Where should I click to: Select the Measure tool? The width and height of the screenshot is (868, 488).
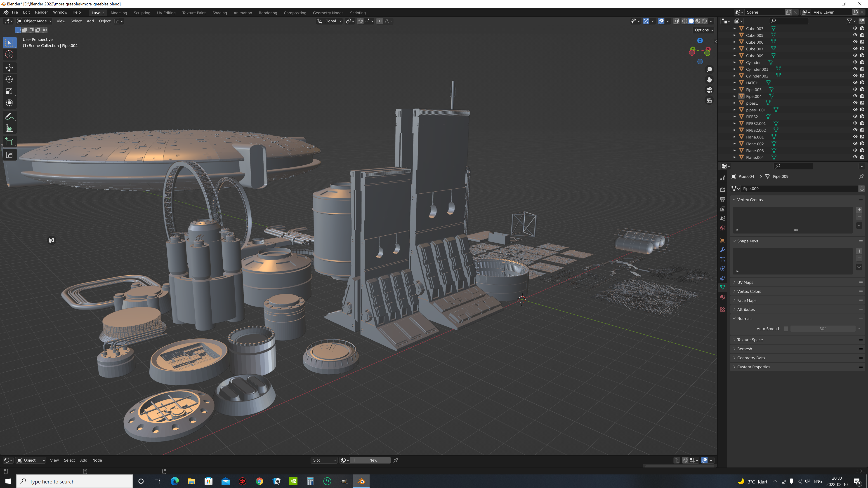9,128
